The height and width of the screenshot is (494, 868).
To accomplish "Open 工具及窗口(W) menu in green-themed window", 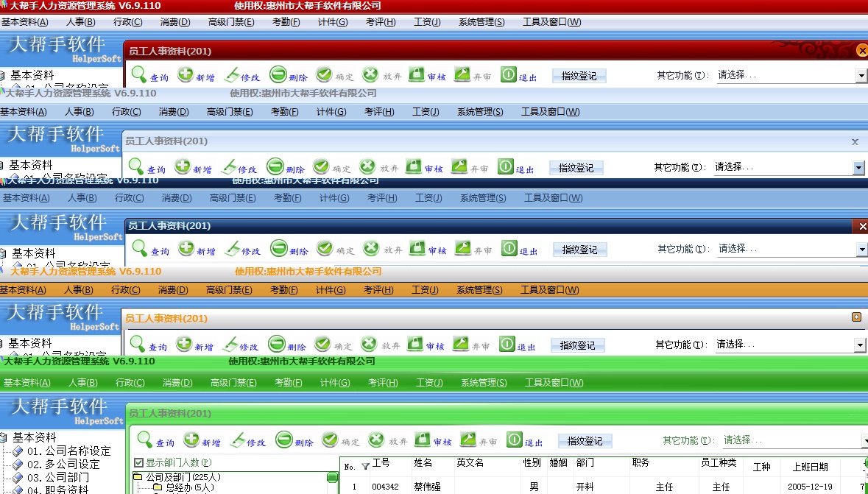I will (x=554, y=383).
